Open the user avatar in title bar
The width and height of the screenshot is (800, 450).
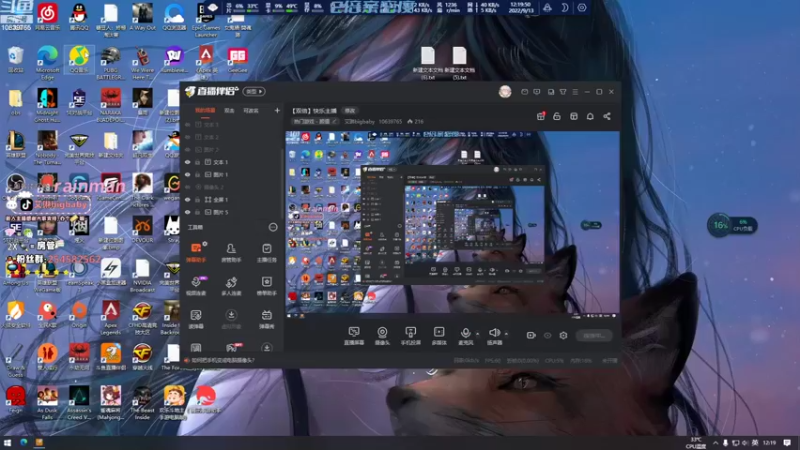[505, 91]
